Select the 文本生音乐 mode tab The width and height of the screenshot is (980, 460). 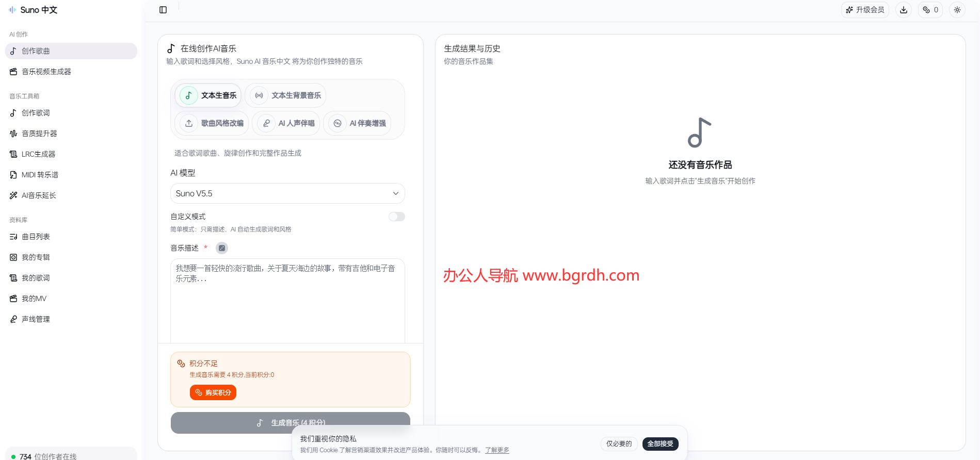208,95
